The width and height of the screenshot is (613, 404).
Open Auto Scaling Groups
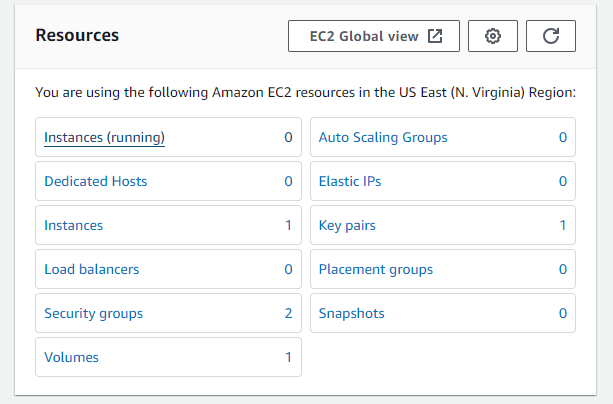[x=383, y=137]
